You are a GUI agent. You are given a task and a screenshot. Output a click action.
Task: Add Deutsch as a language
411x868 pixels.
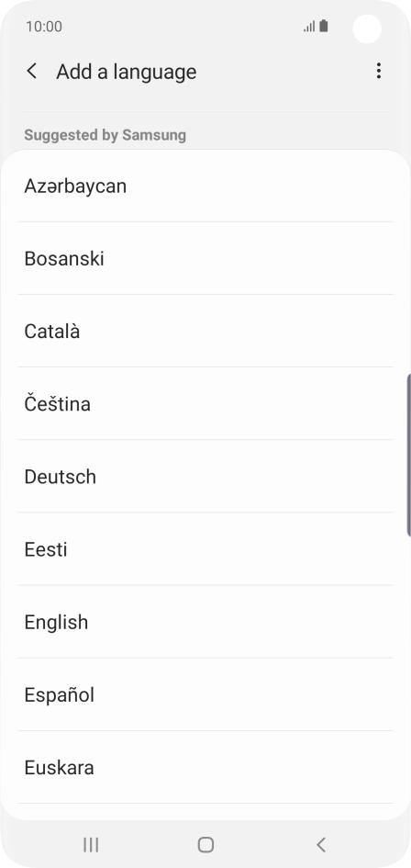205,477
